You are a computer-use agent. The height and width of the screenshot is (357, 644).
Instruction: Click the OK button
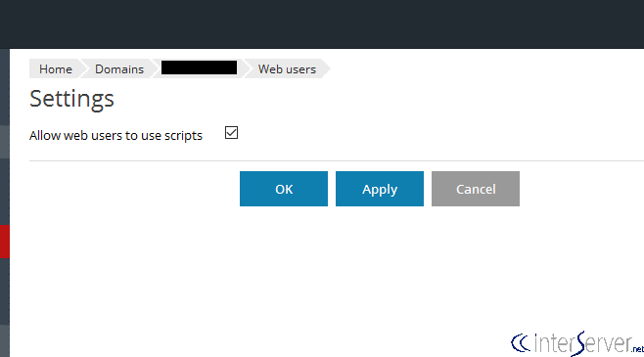pyautogui.click(x=284, y=189)
